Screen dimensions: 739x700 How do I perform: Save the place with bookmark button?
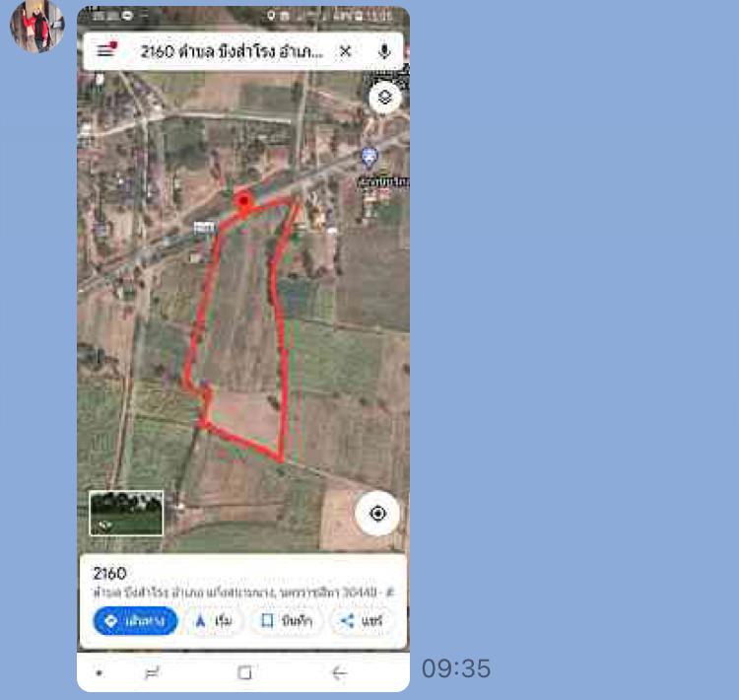coord(287,621)
